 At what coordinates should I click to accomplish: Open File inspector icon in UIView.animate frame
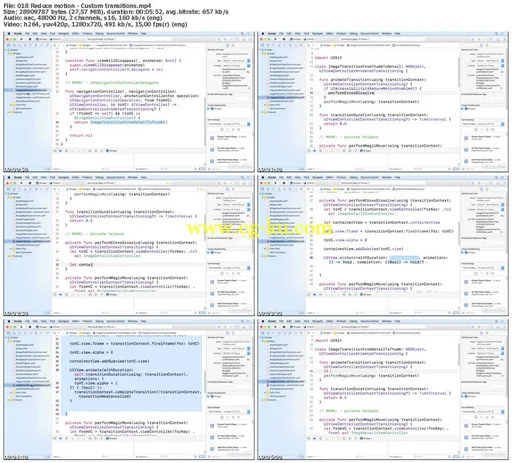(x=482, y=189)
